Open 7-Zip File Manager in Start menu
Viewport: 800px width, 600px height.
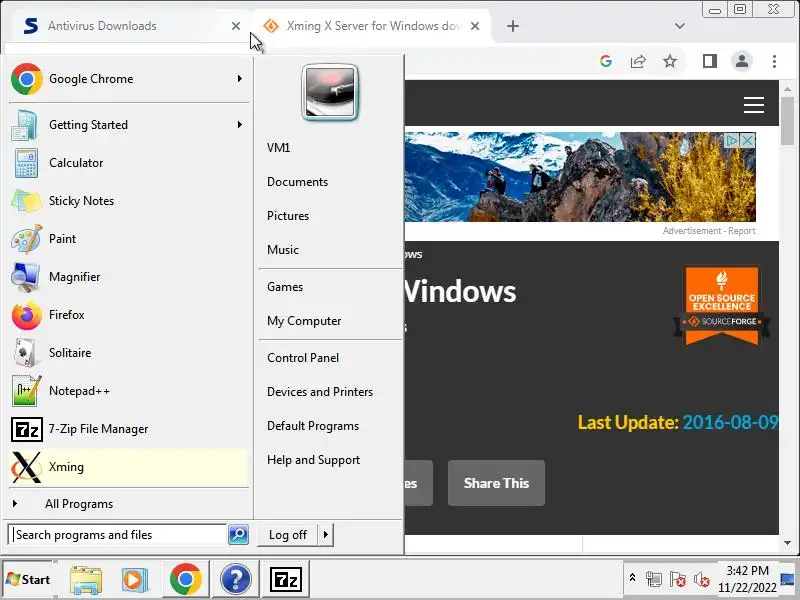128,429
